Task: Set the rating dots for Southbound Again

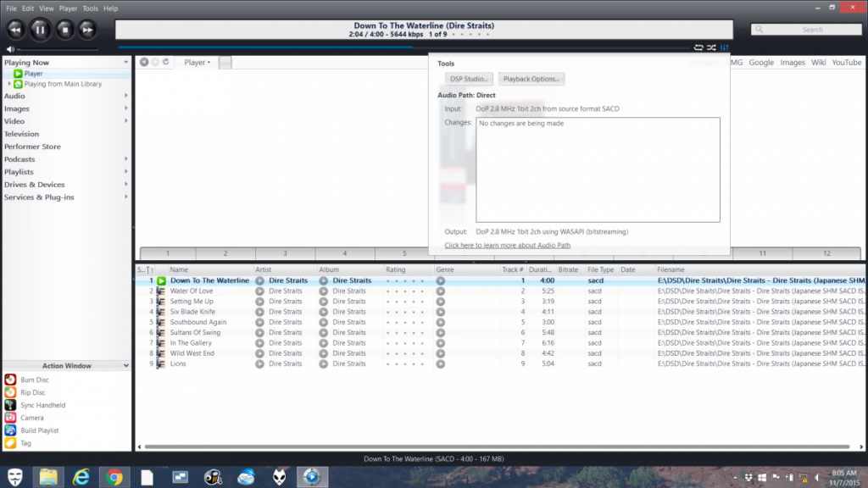Action: coord(404,323)
